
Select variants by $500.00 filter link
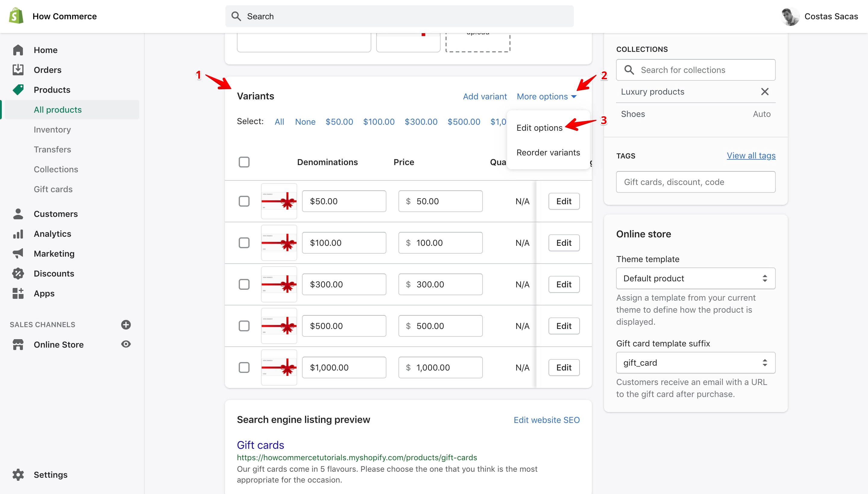pos(464,122)
